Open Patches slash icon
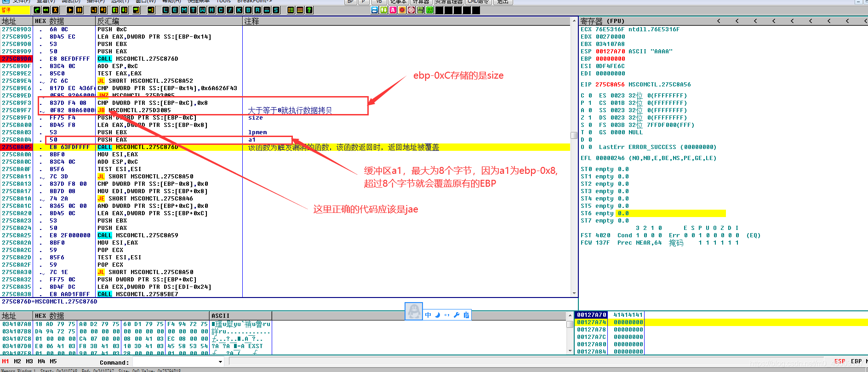Viewport: 868px width, 372px height. click(230, 10)
